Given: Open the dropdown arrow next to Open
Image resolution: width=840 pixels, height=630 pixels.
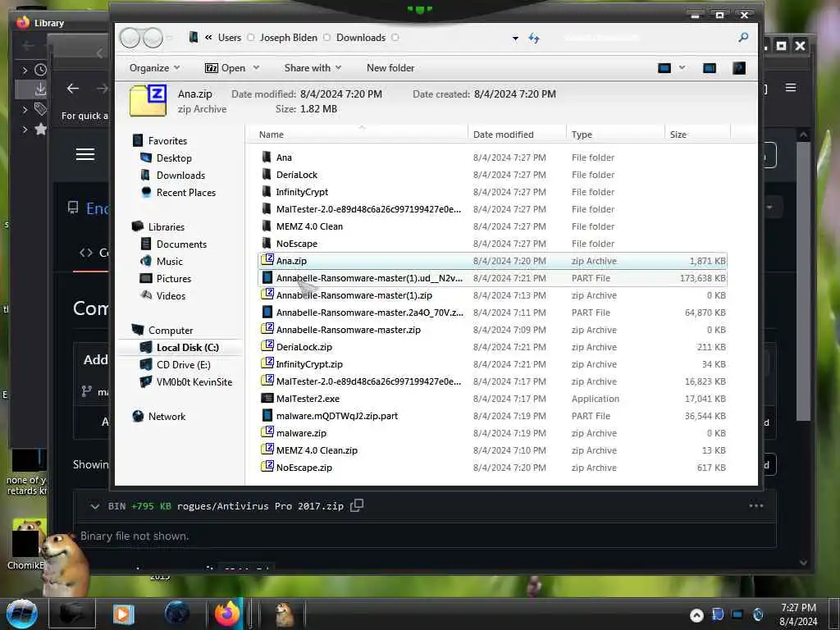Looking at the screenshot, I should (256, 68).
